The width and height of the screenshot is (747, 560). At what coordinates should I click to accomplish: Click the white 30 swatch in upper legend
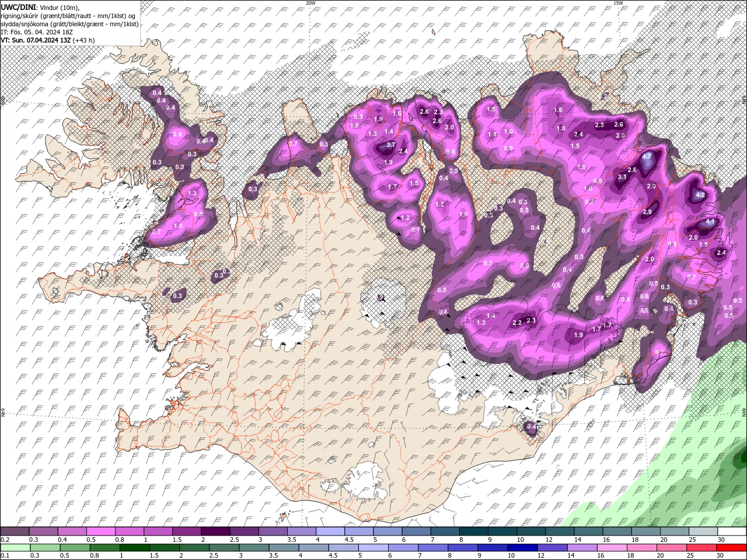pos(732,531)
